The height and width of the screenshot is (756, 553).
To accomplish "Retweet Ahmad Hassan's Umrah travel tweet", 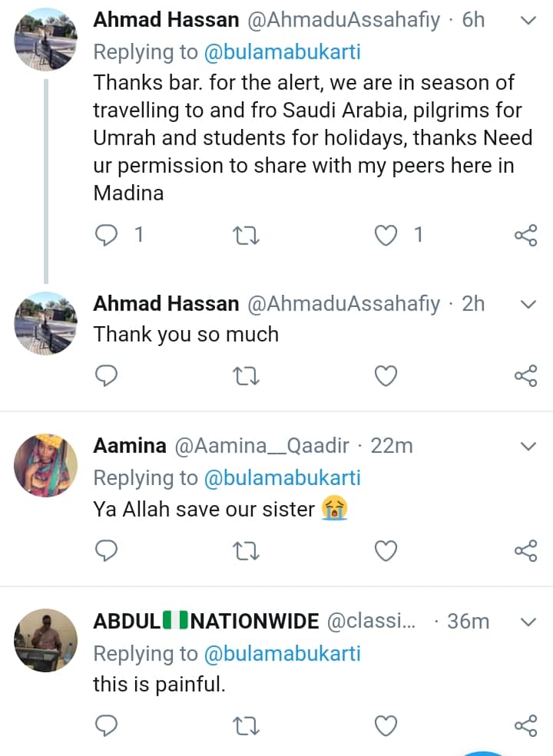I will click(247, 236).
